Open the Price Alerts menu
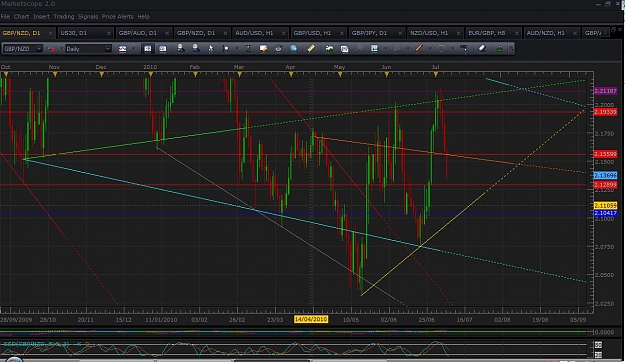The width and height of the screenshot is (625, 362). (x=118, y=16)
